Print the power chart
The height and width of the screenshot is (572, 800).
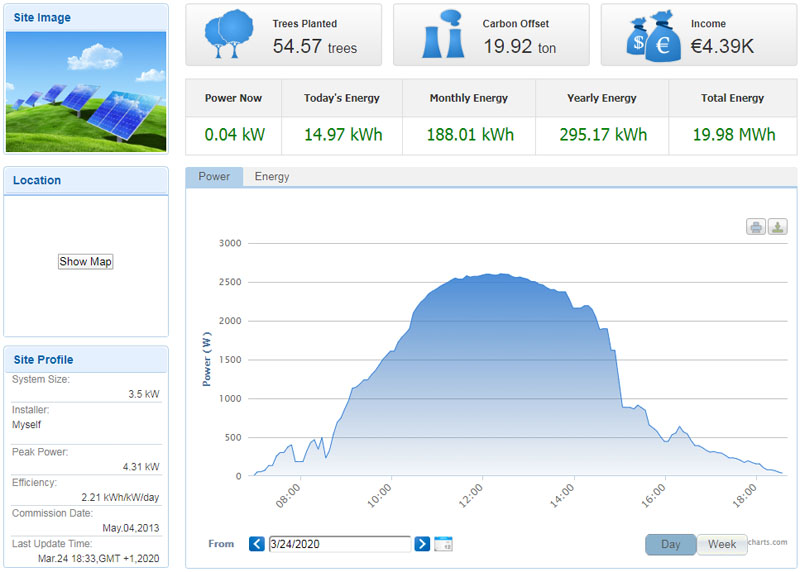click(756, 227)
